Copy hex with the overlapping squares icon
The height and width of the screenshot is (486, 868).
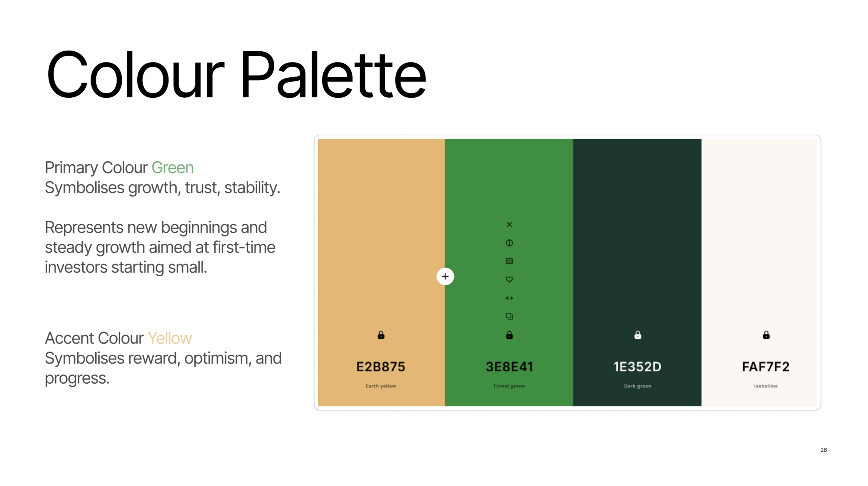coord(509,316)
